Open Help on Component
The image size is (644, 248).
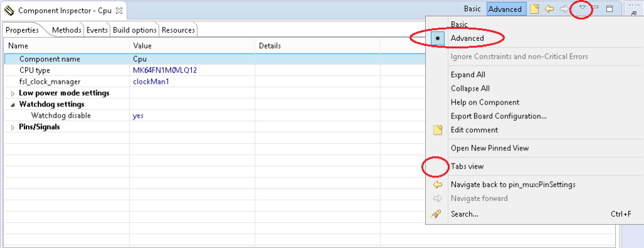coord(485,103)
